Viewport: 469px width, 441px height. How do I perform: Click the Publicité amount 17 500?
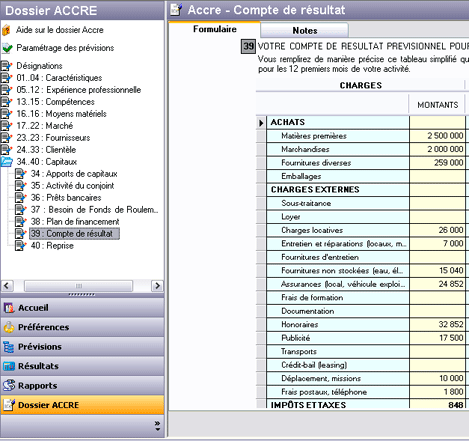(437, 338)
